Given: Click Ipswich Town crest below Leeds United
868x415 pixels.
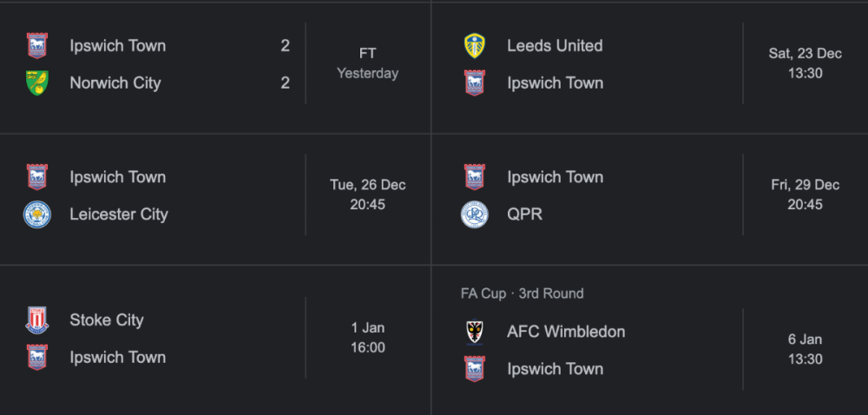Looking at the screenshot, I should [x=474, y=83].
